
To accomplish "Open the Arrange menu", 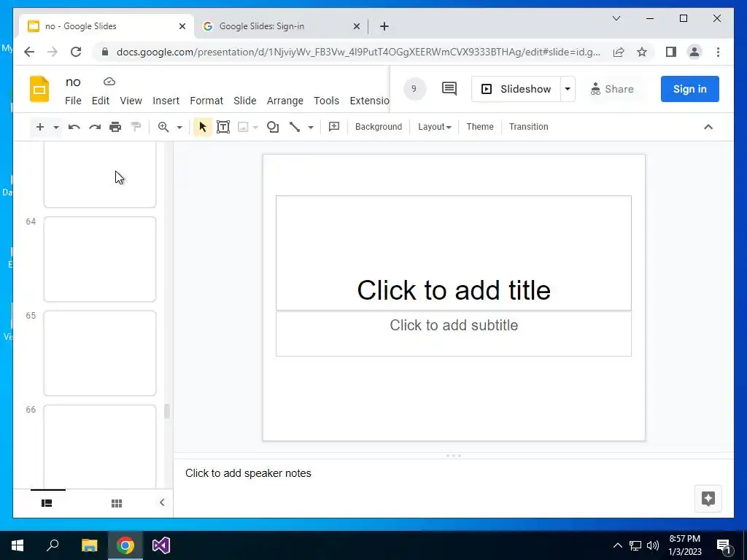I will [285, 101].
